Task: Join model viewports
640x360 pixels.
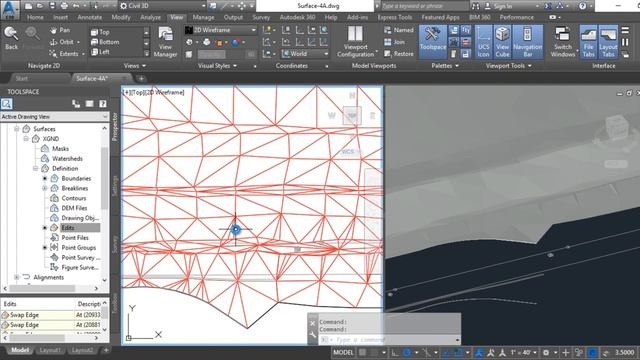Action: pyautogui.click(x=395, y=42)
